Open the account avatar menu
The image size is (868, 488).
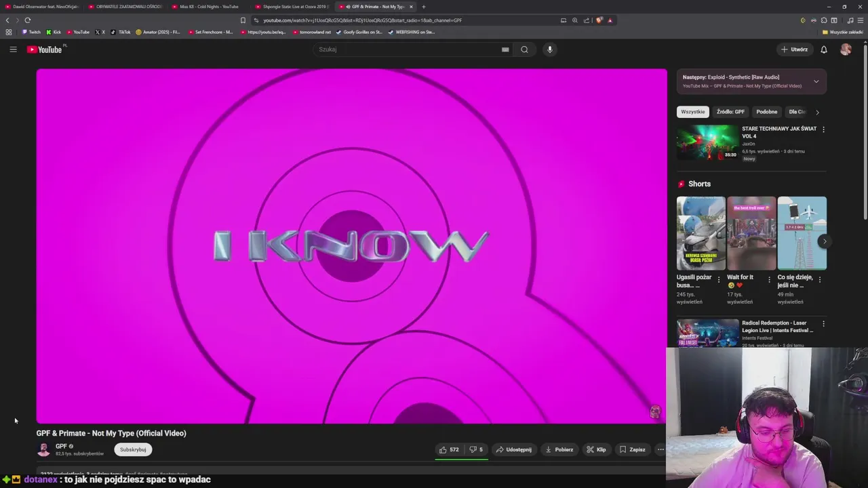(x=846, y=49)
